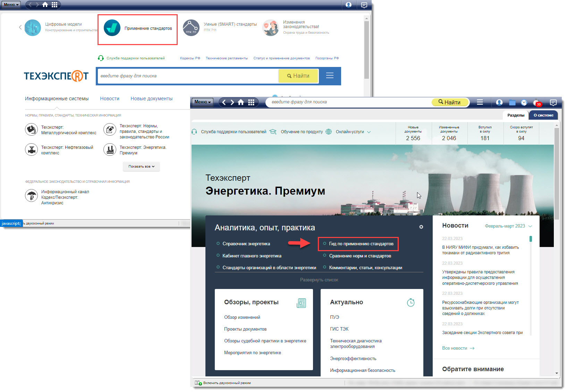
Task: Select Новые документы tab in back window
Action: click(x=152, y=99)
